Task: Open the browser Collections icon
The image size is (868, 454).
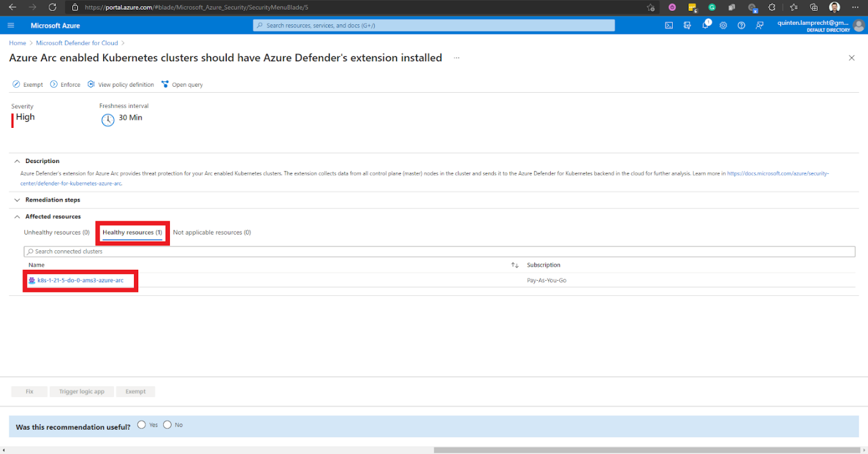Action: click(814, 7)
